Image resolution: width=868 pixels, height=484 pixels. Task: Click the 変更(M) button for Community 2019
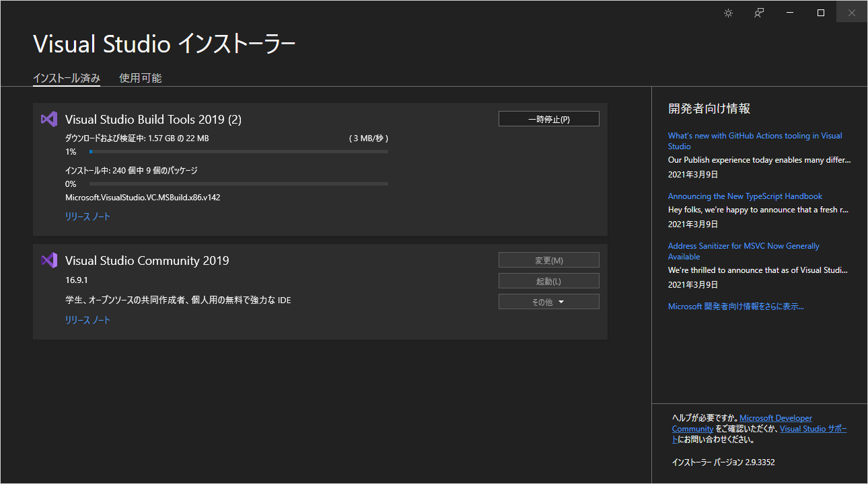549,260
